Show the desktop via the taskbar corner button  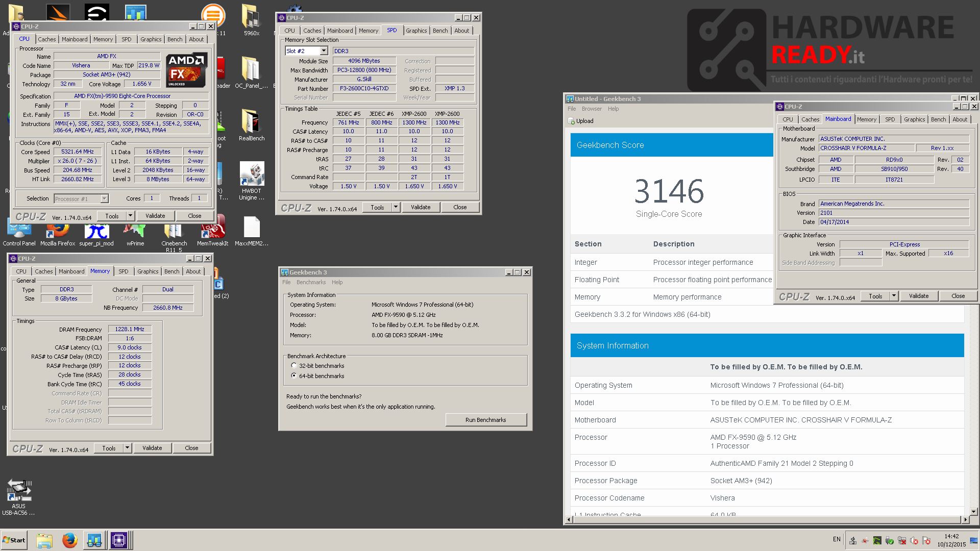(974, 540)
